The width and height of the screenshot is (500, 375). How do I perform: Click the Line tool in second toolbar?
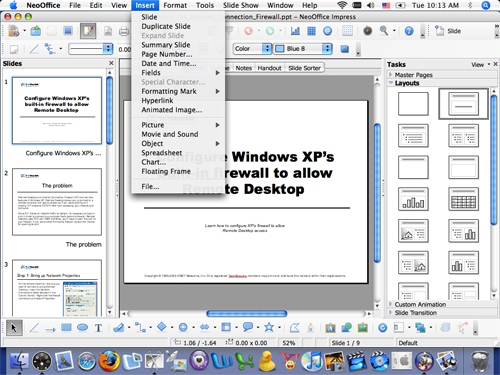pyautogui.click(x=34, y=49)
